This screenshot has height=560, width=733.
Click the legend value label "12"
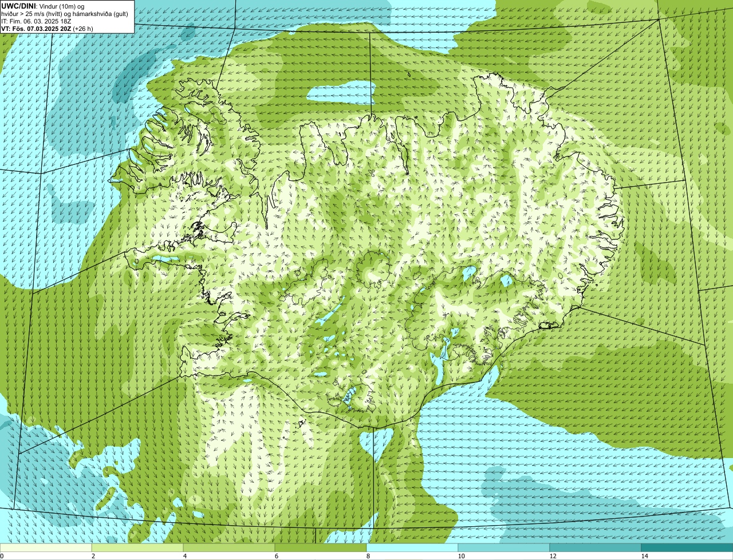[x=553, y=556]
